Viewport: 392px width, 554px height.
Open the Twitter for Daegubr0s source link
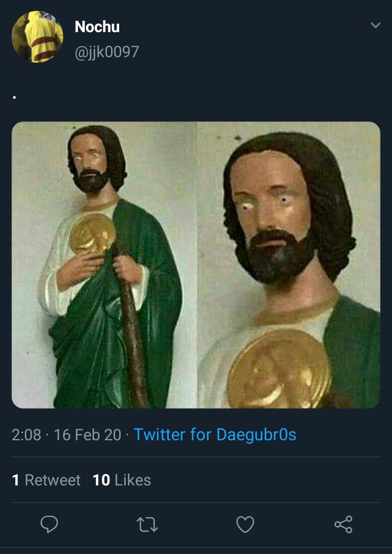click(x=215, y=435)
